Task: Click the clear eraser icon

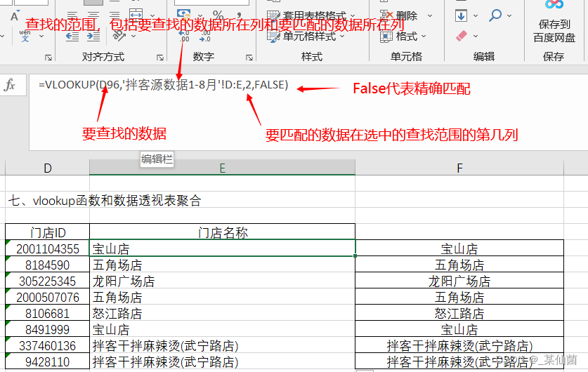Action: [462, 36]
